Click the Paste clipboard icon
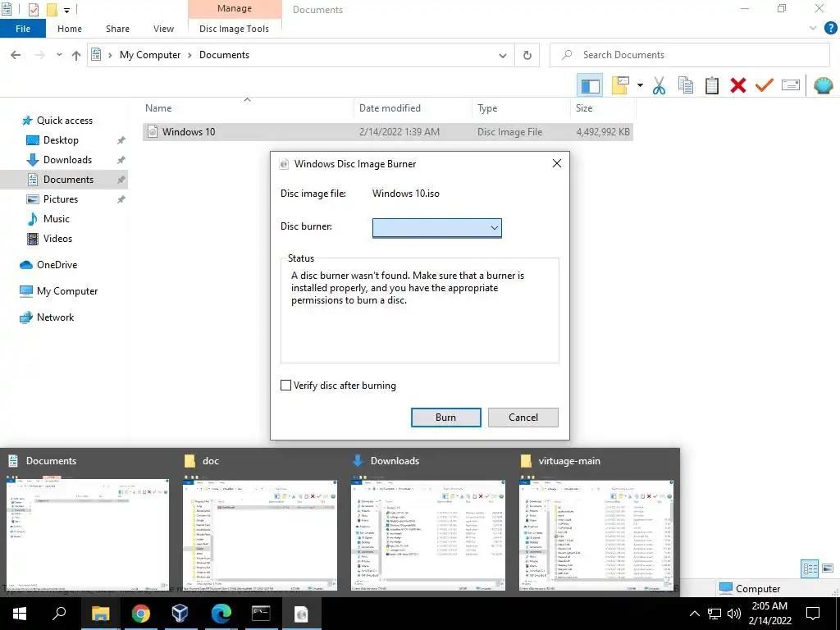 711,85
